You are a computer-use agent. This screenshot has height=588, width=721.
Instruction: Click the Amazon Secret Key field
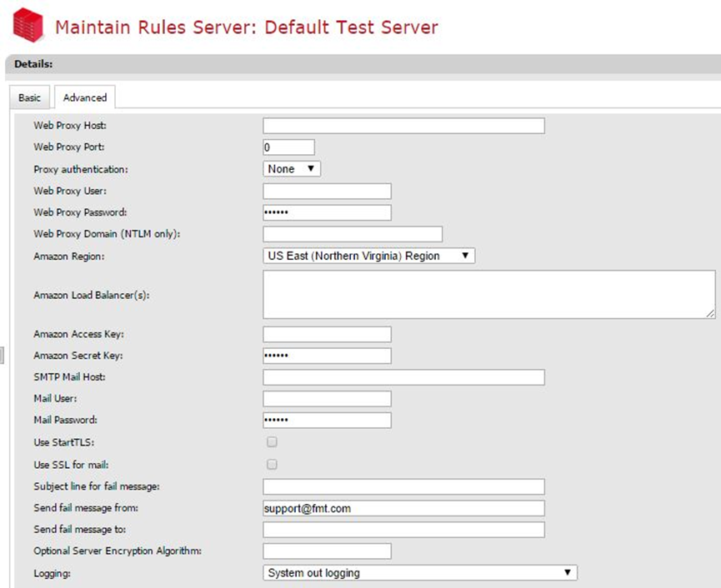tap(327, 356)
